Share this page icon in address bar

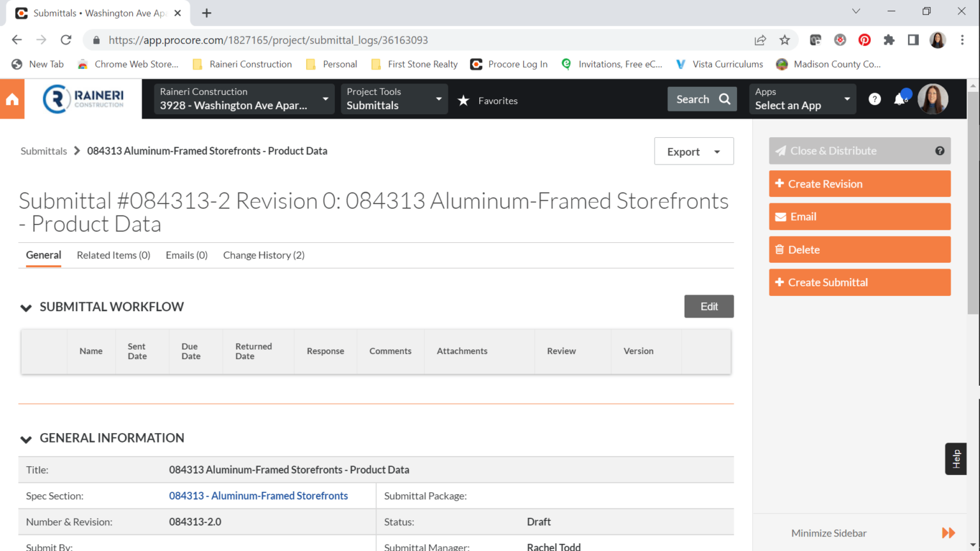click(760, 40)
